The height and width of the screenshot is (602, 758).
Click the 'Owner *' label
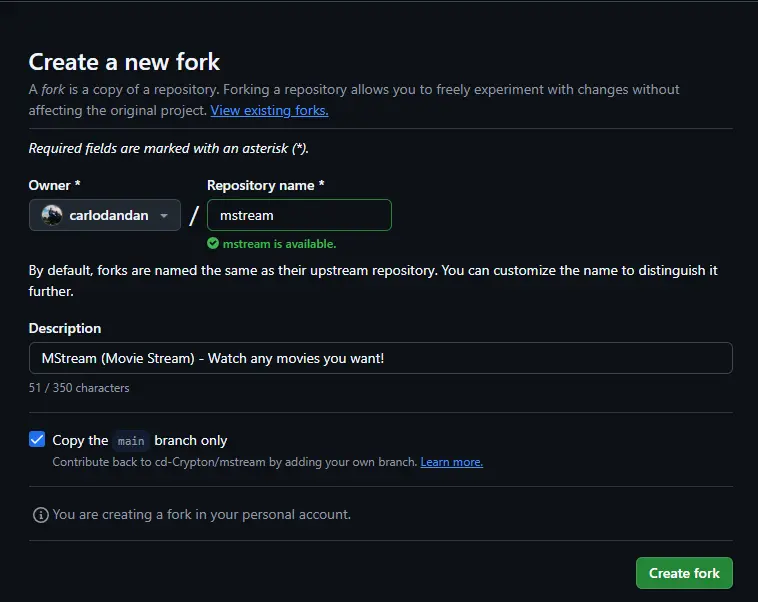(55, 185)
